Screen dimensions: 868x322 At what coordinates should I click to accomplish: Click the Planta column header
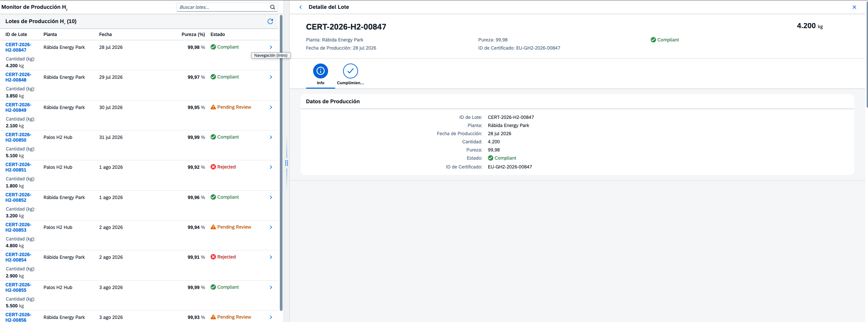[x=50, y=34]
